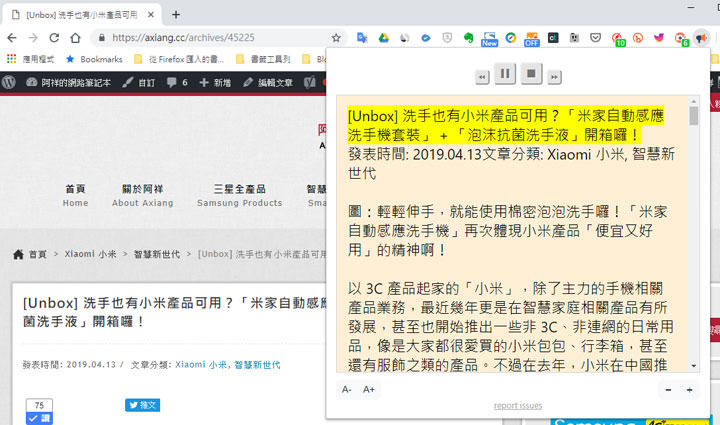Click the address bar URL
The image size is (720, 425).
click(x=183, y=38)
